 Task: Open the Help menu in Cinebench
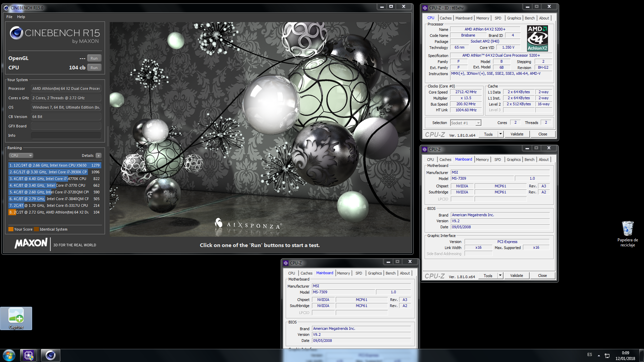click(x=21, y=17)
